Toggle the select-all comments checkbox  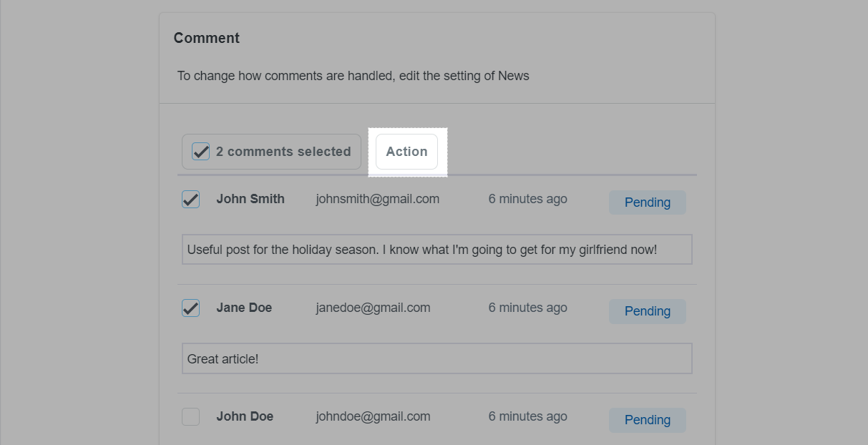(201, 152)
